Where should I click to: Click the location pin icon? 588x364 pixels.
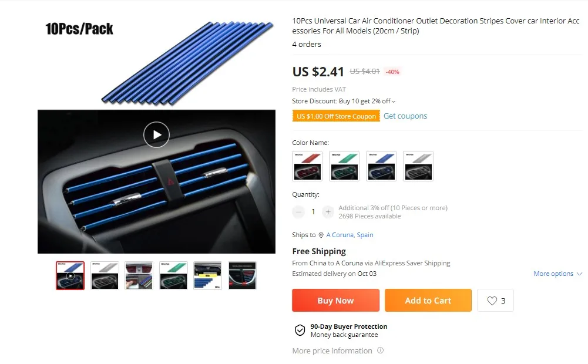click(321, 235)
